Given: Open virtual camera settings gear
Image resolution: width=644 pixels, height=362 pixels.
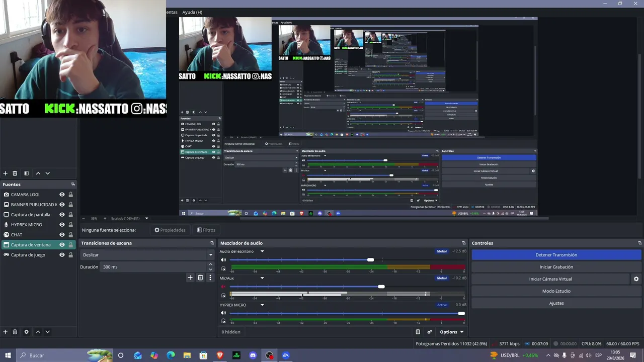Looking at the screenshot, I should [x=636, y=279].
